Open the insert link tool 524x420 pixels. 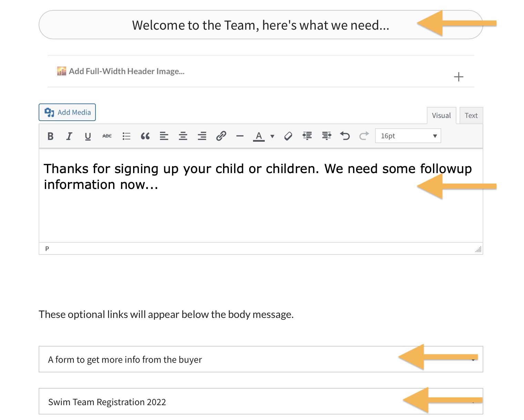[221, 136]
